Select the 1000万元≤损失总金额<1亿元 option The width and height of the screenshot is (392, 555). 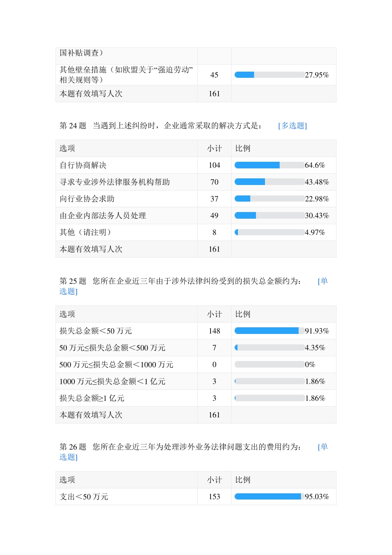coord(112,381)
